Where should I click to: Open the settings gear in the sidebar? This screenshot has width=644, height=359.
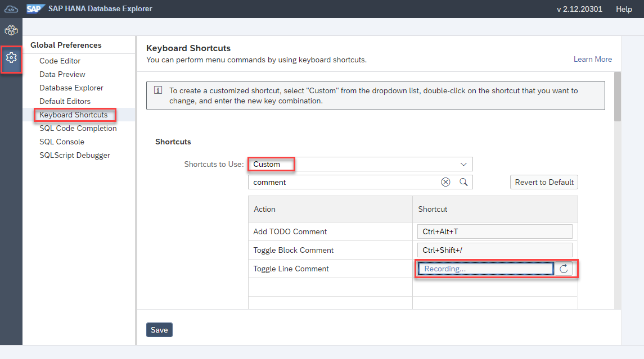coord(11,58)
